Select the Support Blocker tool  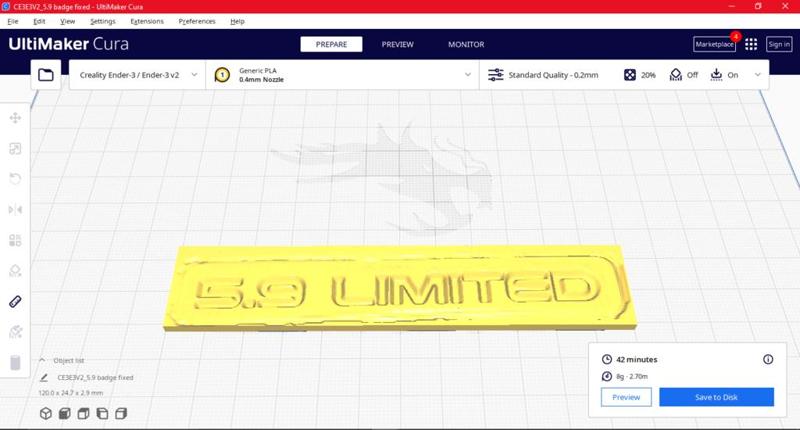pyautogui.click(x=15, y=271)
